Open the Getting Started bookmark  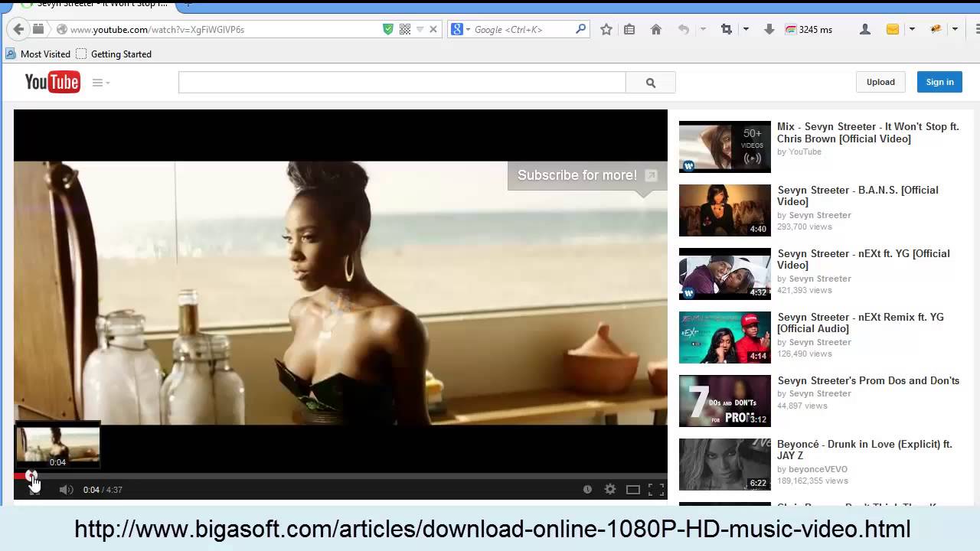[113, 54]
